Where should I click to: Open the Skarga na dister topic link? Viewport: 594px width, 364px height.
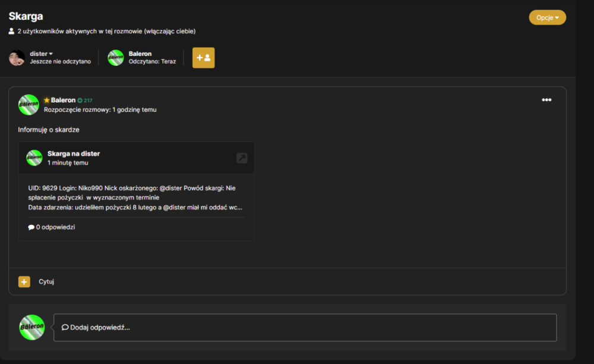pos(74,153)
